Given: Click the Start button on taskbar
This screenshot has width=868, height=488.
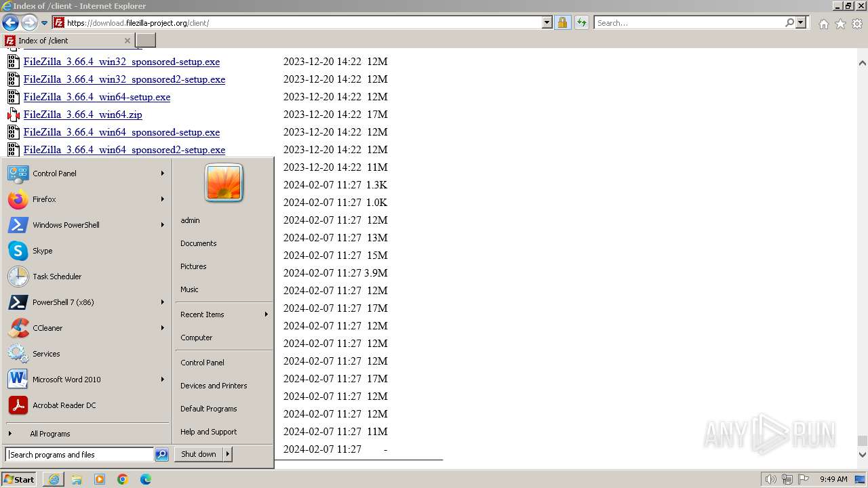Looking at the screenshot, I should tap(19, 479).
